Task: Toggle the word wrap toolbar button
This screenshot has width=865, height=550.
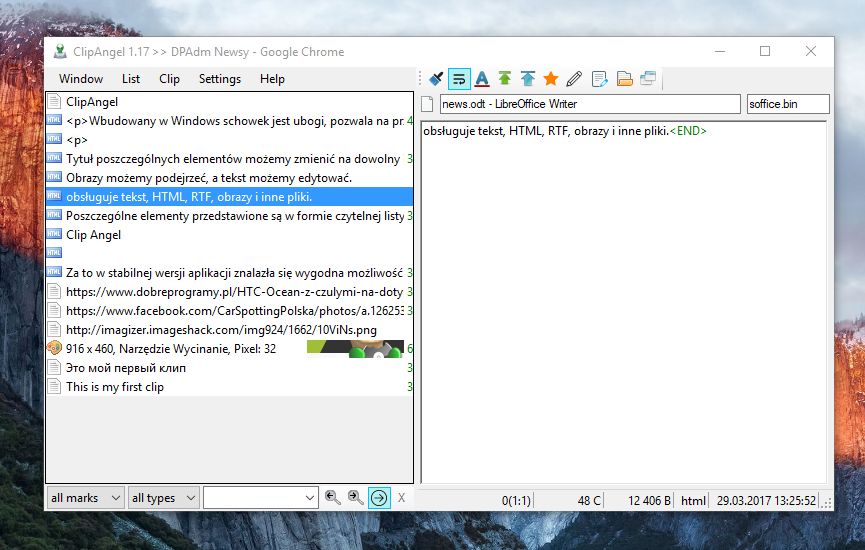Action: pyautogui.click(x=459, y=79)
